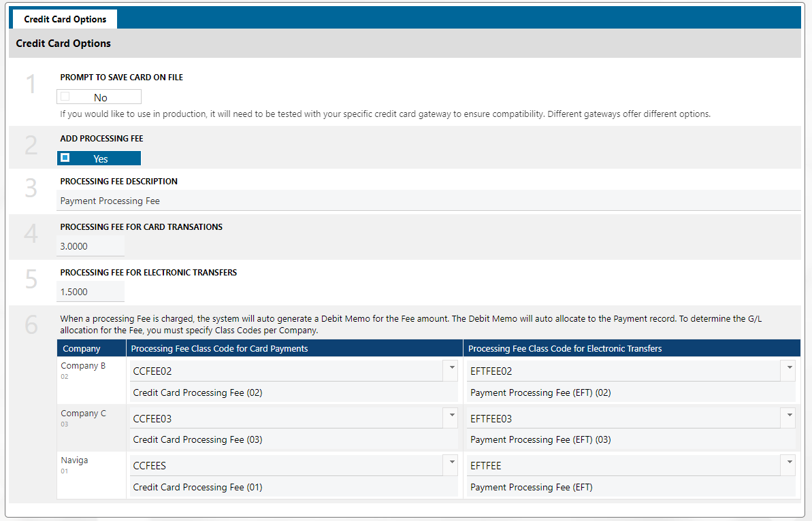Click the Class Code for Card Payments header
The height and width of the screenshot is (521, 812).
pos(219,349)
